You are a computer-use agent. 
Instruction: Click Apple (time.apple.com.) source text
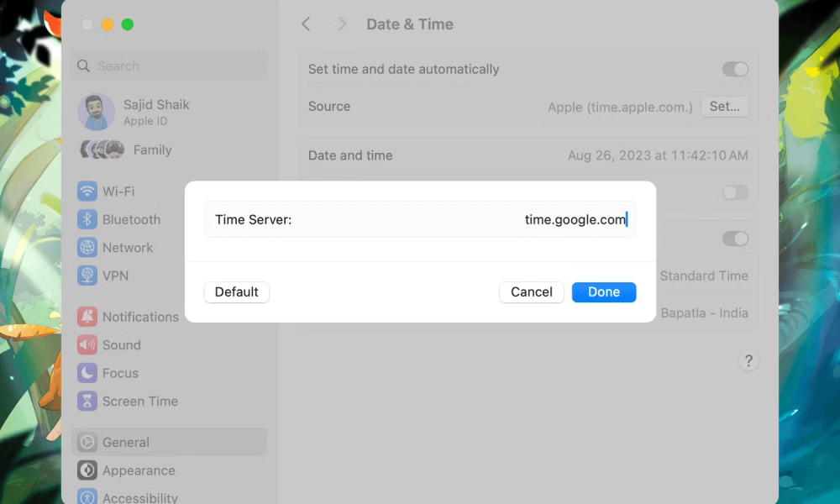click(x=620, y=108)
